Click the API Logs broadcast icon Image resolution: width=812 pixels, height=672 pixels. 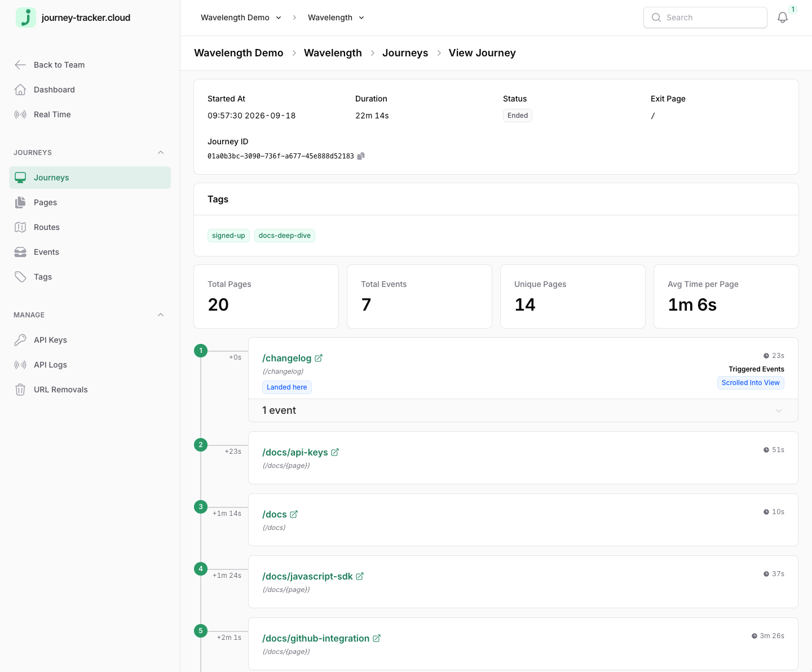click(20, 365)
